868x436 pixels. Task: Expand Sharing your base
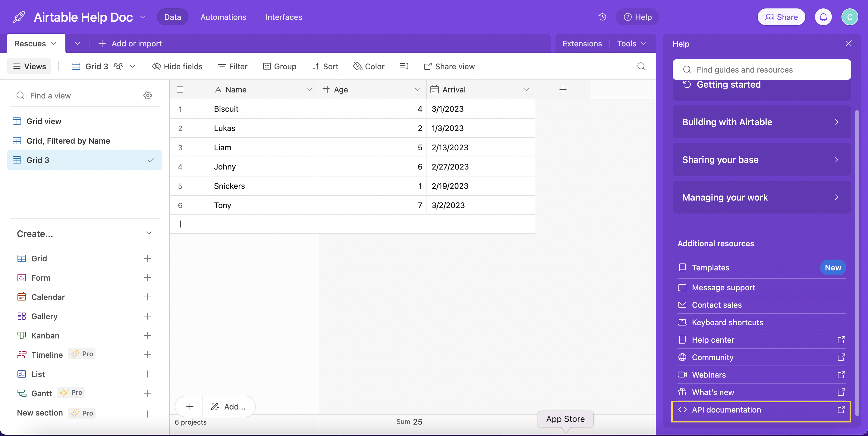(762, 160)
